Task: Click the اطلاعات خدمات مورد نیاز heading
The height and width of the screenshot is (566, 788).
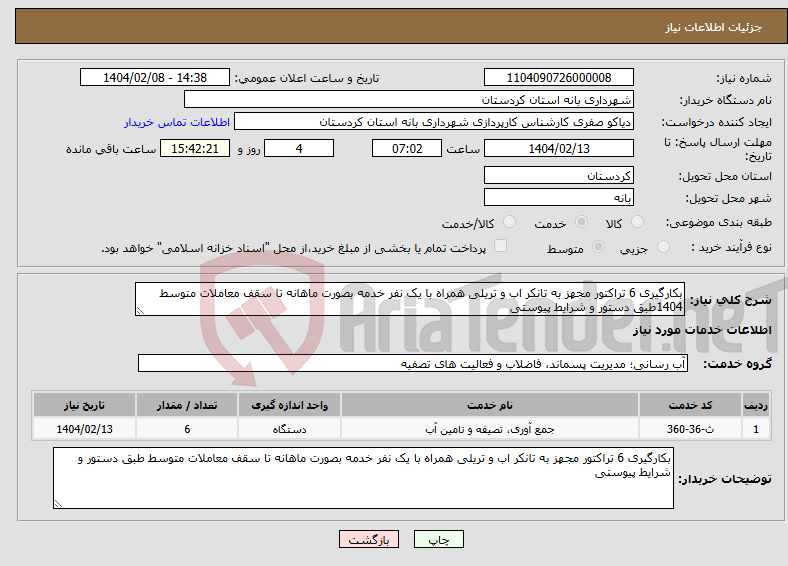Action: (702, 330)
